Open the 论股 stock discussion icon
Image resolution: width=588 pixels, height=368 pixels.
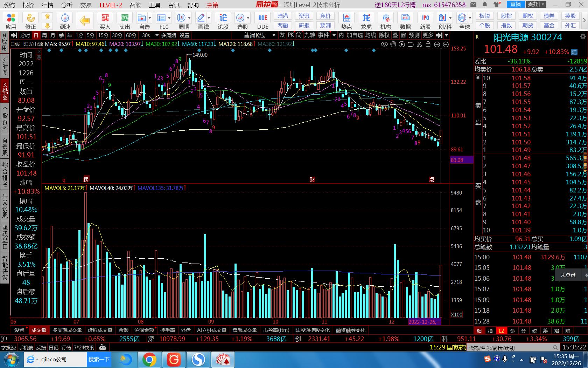click(x=223, y=21)
